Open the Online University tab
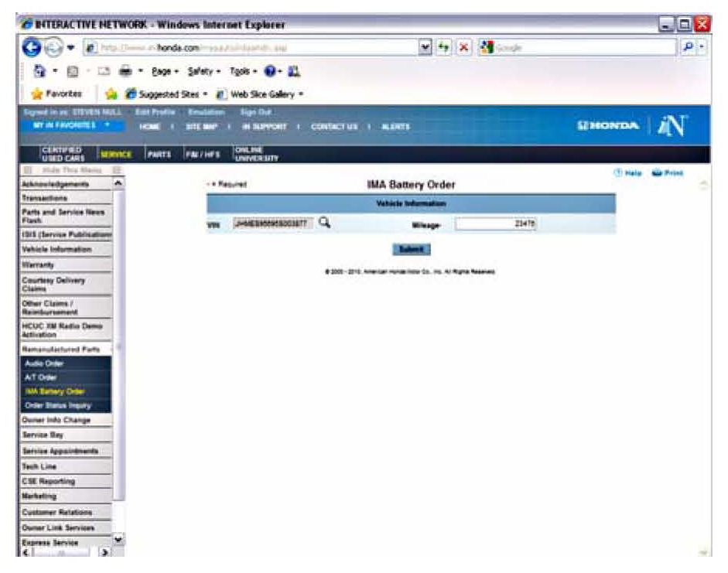728x573 pixels. pyautogui.click(x=250, y=154)
